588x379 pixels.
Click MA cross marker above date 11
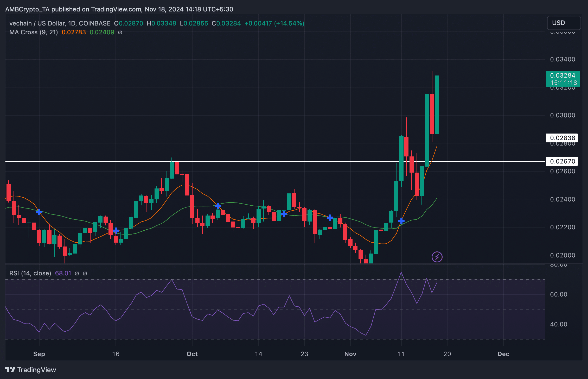[401, 221]
